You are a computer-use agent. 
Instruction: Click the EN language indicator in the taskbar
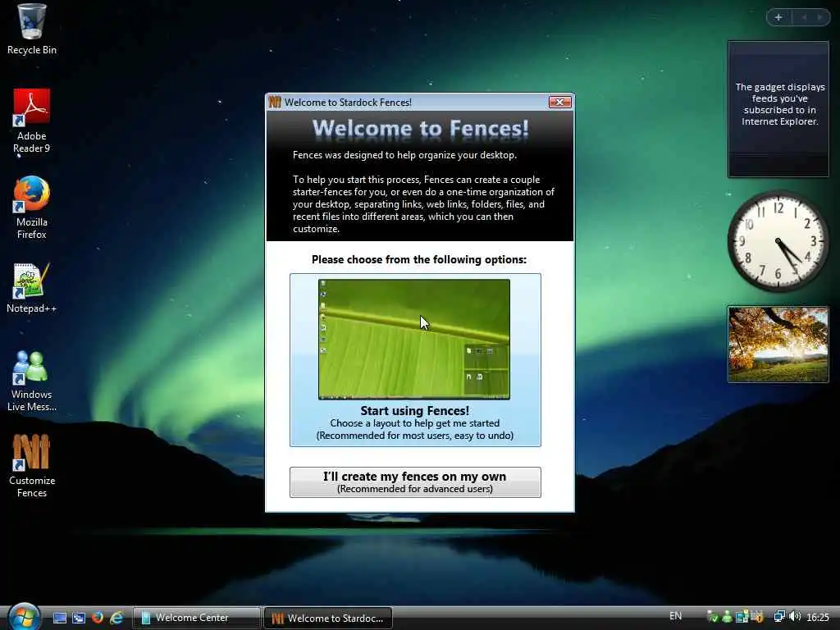click(x=676, y=616)
